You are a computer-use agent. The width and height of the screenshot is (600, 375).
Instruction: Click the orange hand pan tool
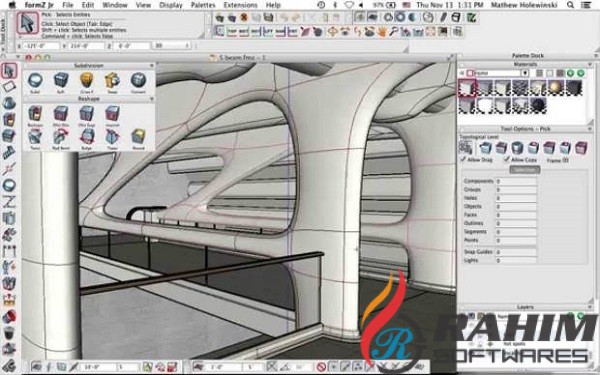coord(382,32)
